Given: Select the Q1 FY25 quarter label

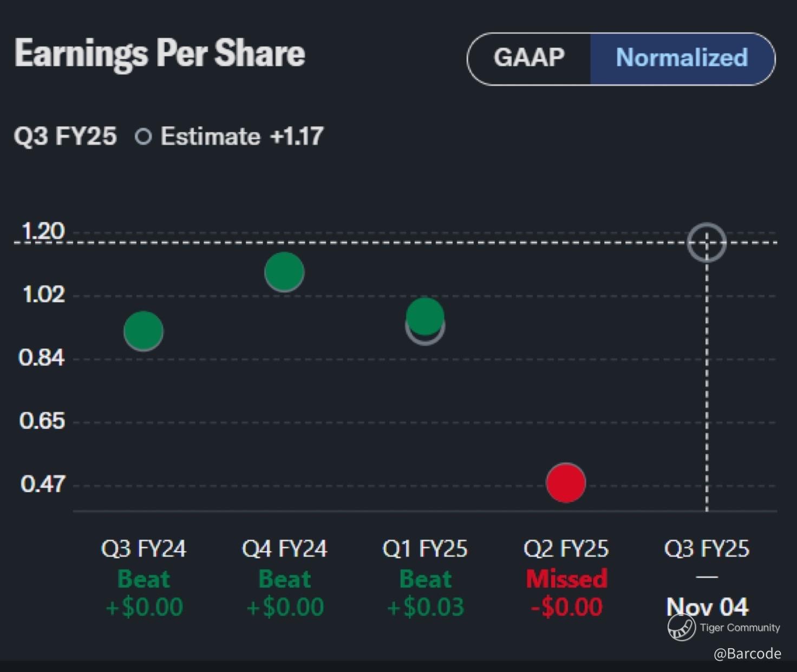Looking at the screenshot, I should (x=425, y=549).
